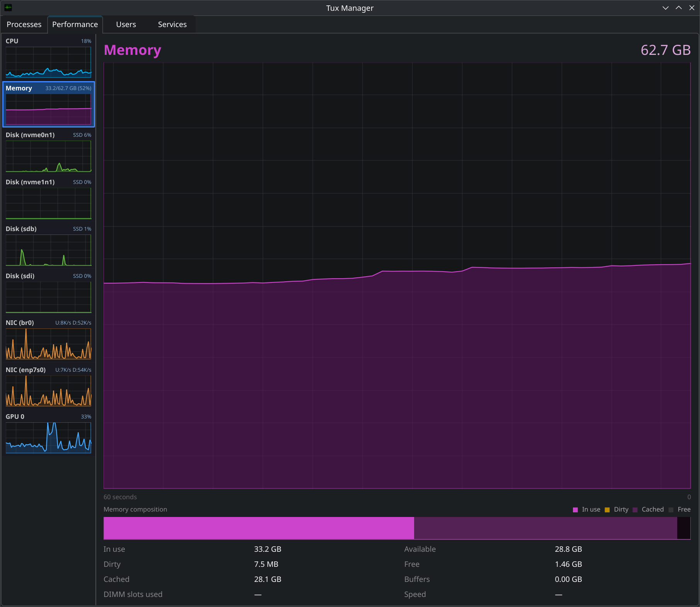Image resolution: width=700 pixels, height=607 pixels.
Task: Minimize the Tux Manager window
Action: (665, 8)
